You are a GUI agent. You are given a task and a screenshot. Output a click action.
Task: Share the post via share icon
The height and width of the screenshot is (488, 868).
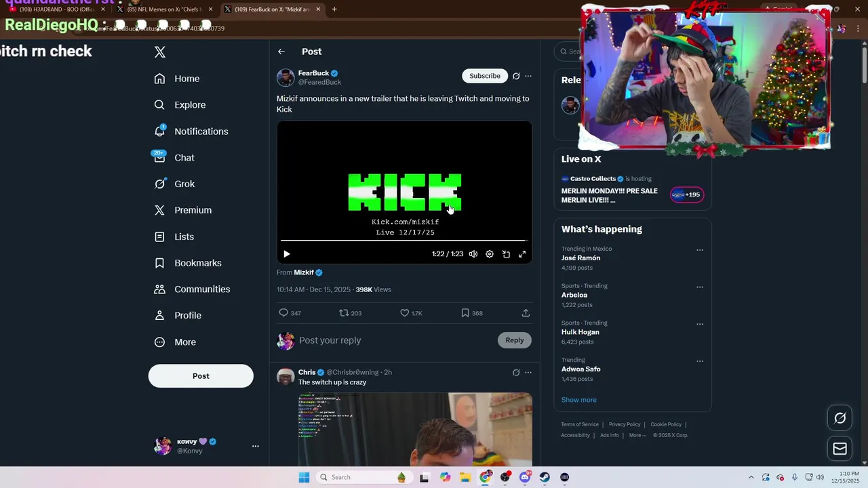[x=526, y=313]
